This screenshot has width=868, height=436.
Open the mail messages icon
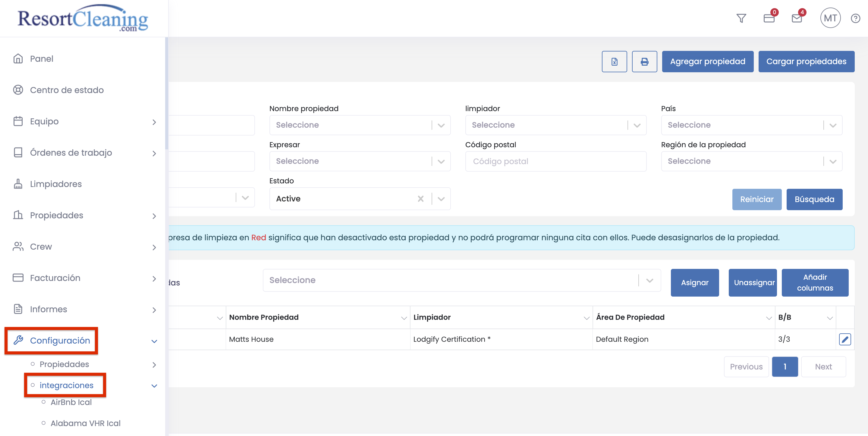click(x=797, y=18)
